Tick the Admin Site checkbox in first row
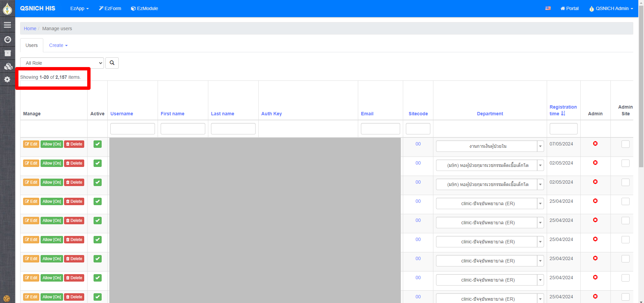 coord(625,144)
